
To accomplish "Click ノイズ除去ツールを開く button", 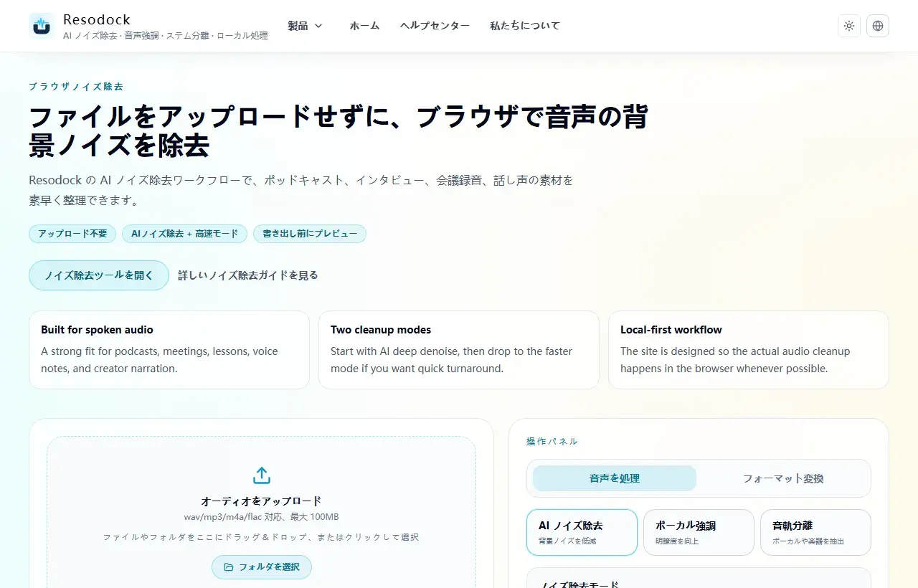I will [99, 275].
